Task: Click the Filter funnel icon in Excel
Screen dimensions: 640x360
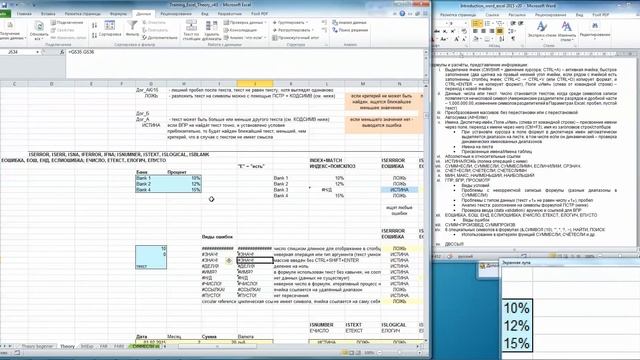Action: [x=132, y=29]
